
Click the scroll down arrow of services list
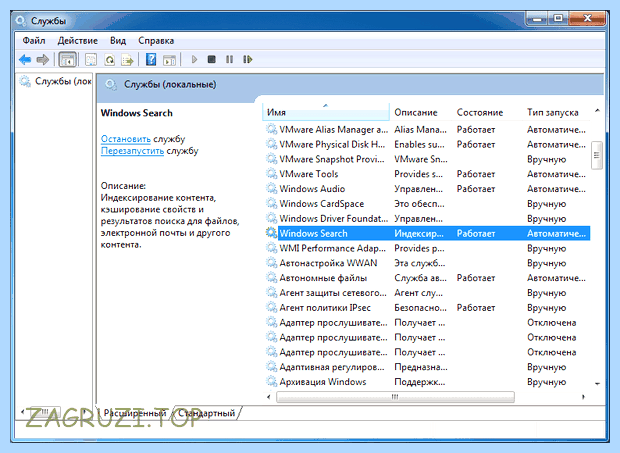pos(597,383)
